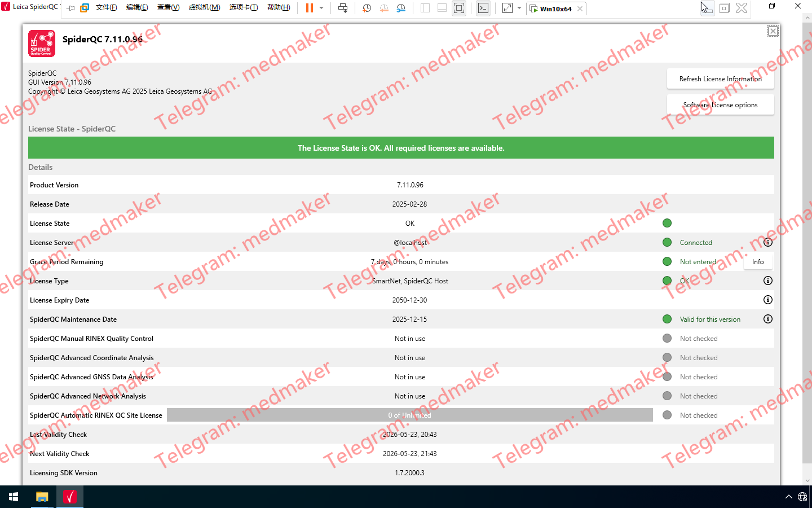Click 'Valid for this version' status text
This screenshot has width=812, height=508.
tap(710, 319)
